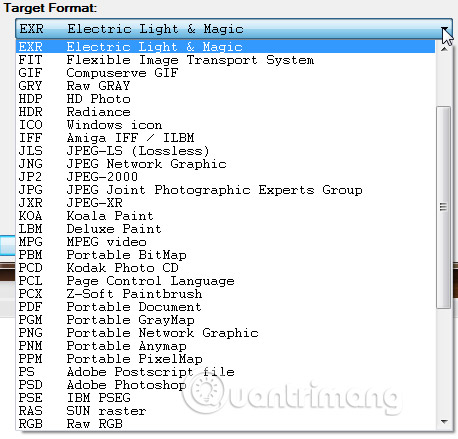The image size is (458, 439).
Task: Select PPM Portable PixelMap
Action: click(226, 359)
